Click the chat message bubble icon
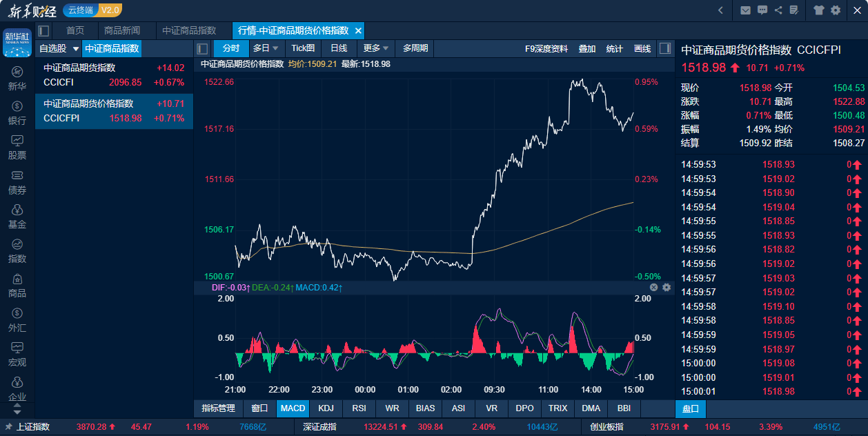 [x=762, y=10]
